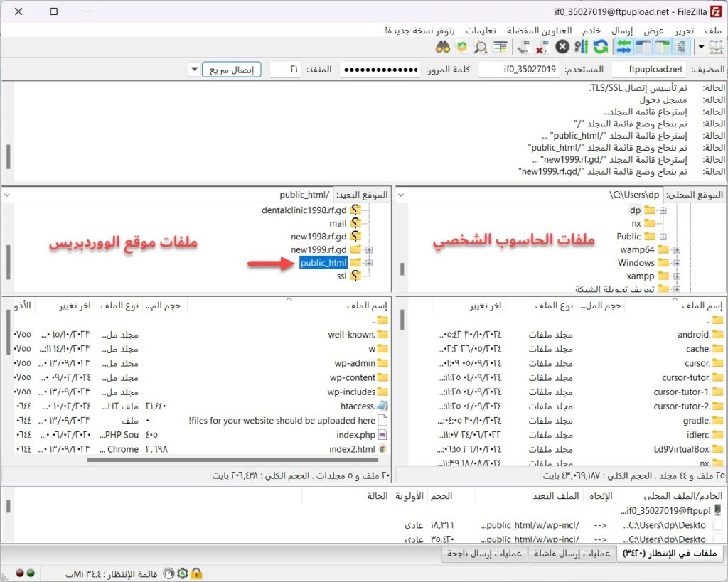Click the إتصال سريع quick connect button
This screenshot has width=728, height=582.
[231, 70]
